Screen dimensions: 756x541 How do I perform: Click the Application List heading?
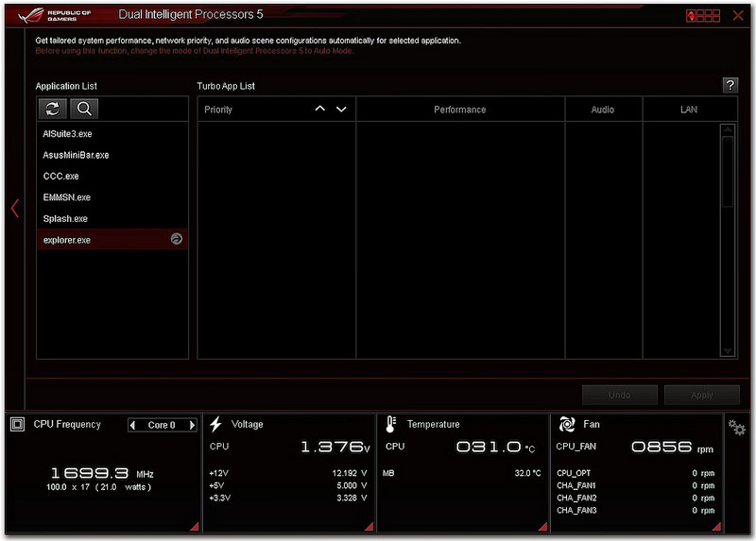[66, 86]
